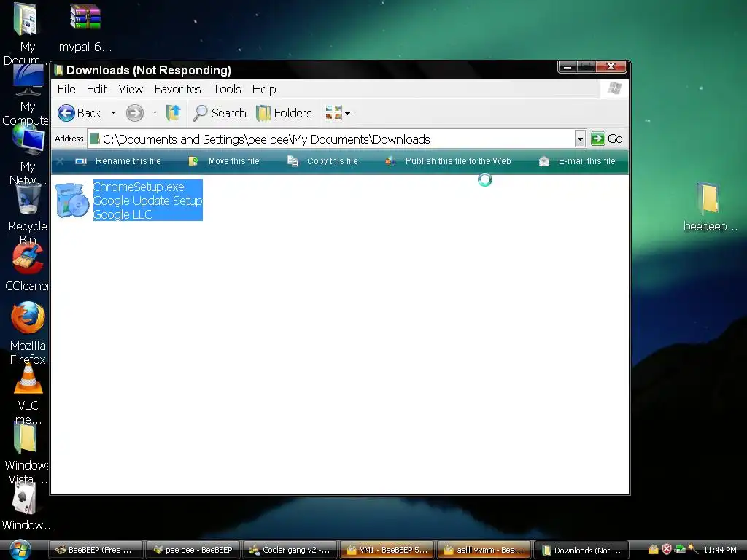
Task: Open the Edit menu
Action: click(97, 89)
